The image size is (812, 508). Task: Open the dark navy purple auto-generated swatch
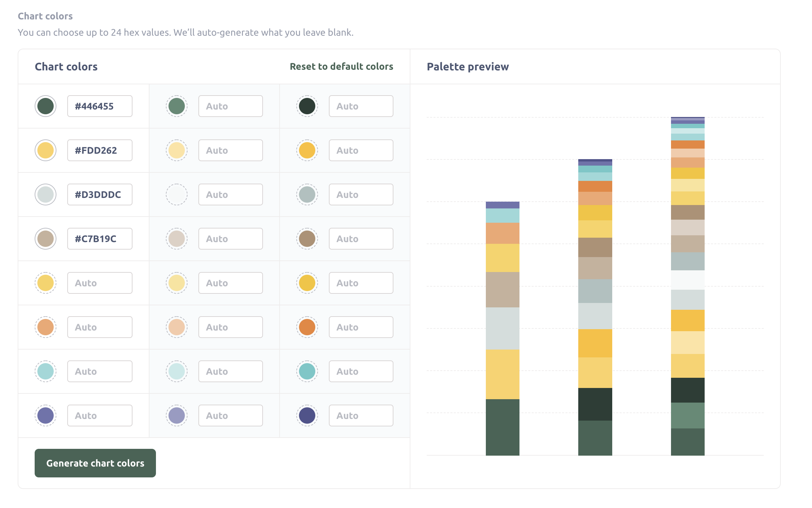click(x=307, y=415)
